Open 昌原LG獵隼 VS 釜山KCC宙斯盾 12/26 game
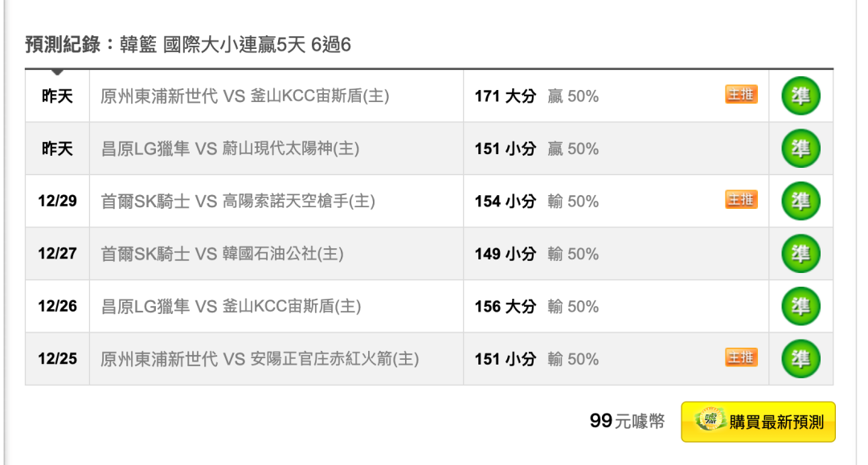Viewport: 868px width, 465px height. tap(231, 306)
